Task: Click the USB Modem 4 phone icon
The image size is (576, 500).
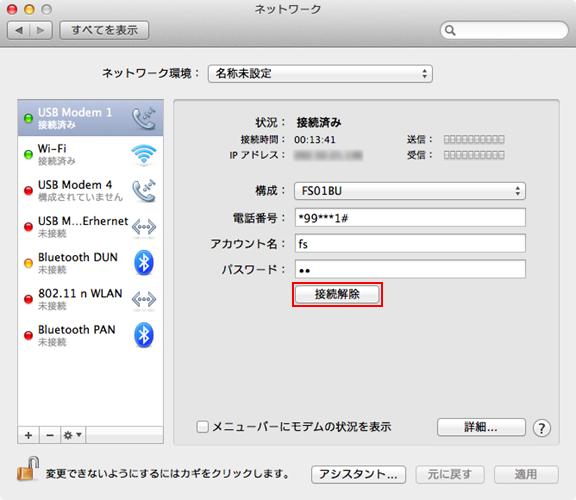Action: (144, 191)
